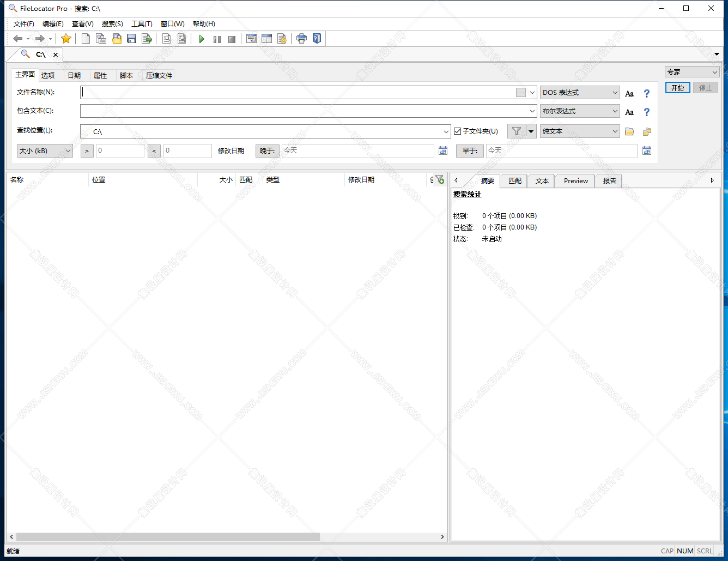
Task: Open help for file name field
Action: click(x=647, y=94)
